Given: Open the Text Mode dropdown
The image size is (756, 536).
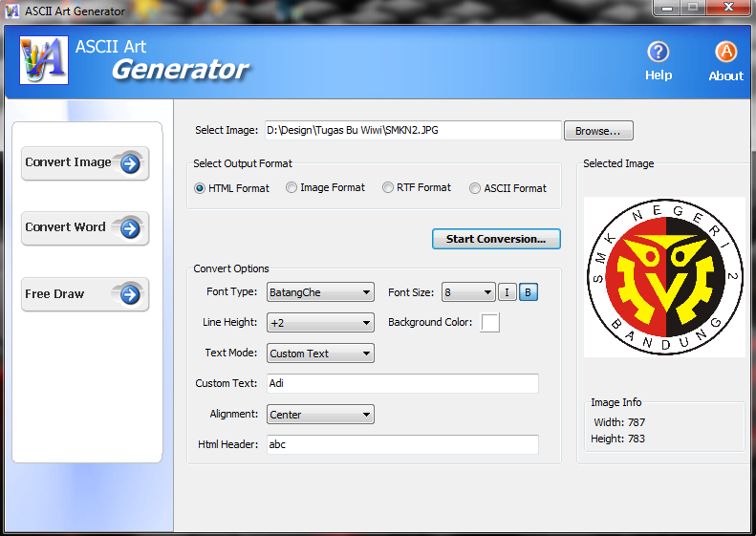Looking at the screenshot, I should 320,354.
